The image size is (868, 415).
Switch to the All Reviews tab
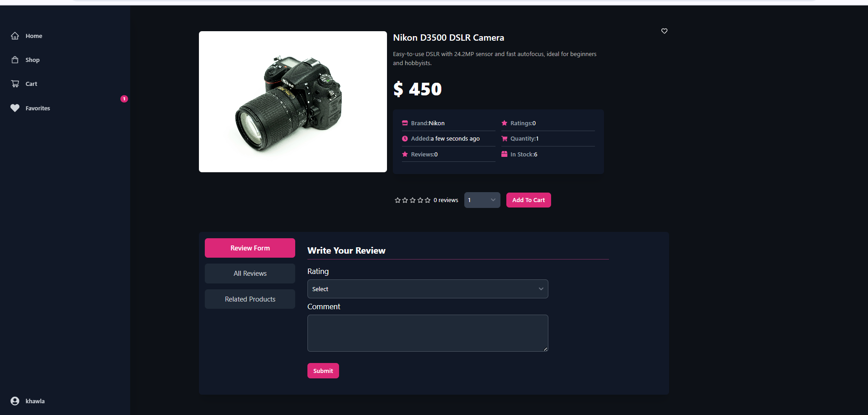point(250,273)
